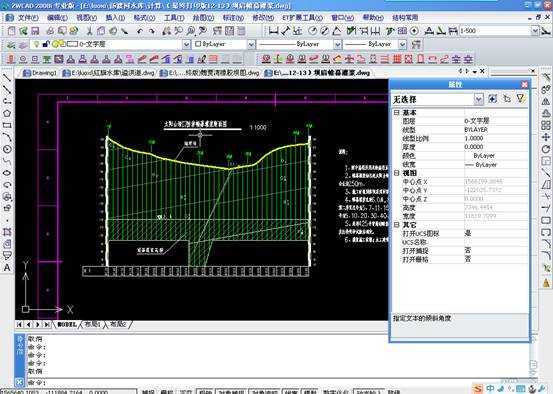Click the Angular Dimension icon
Image resolution: width=553 pixels, height=394 pixels.
pos(337,31)
